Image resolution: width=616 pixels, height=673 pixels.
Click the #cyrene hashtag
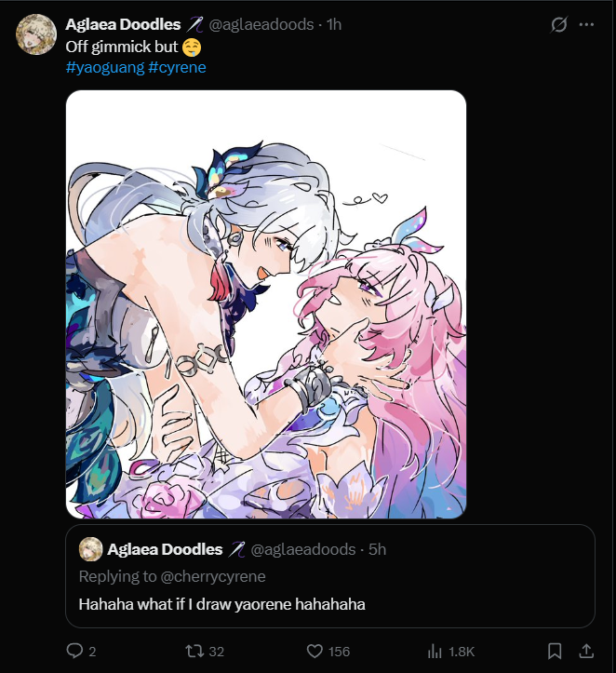coord(177,67)
